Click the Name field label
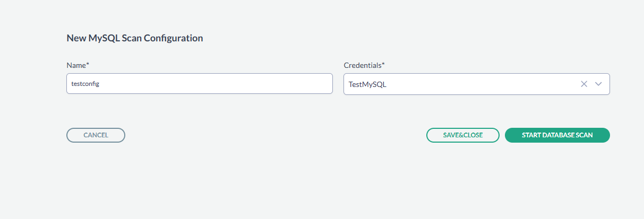This screenshot has width=644, height=219. 78,65
